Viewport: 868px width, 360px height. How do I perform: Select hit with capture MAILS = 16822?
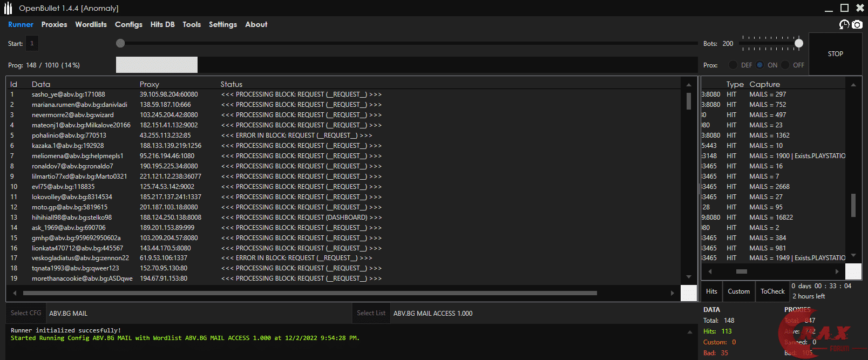[x=774, y=218]
